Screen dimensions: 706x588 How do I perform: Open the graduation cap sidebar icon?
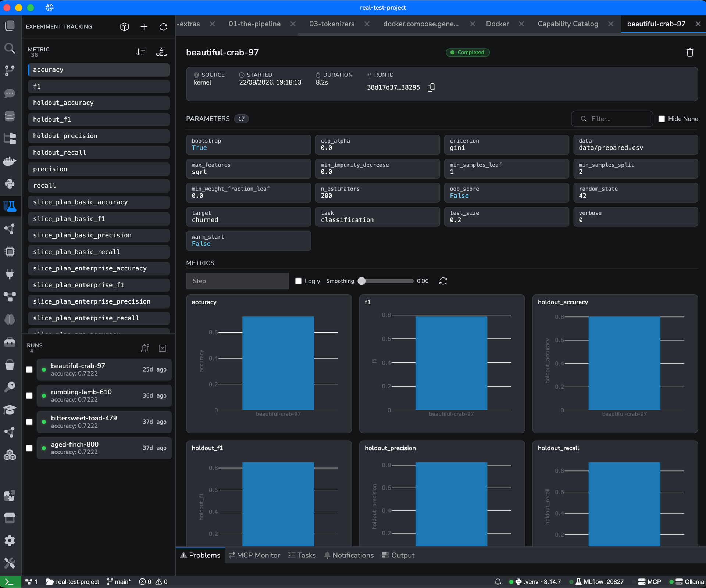tap(10, 409)
